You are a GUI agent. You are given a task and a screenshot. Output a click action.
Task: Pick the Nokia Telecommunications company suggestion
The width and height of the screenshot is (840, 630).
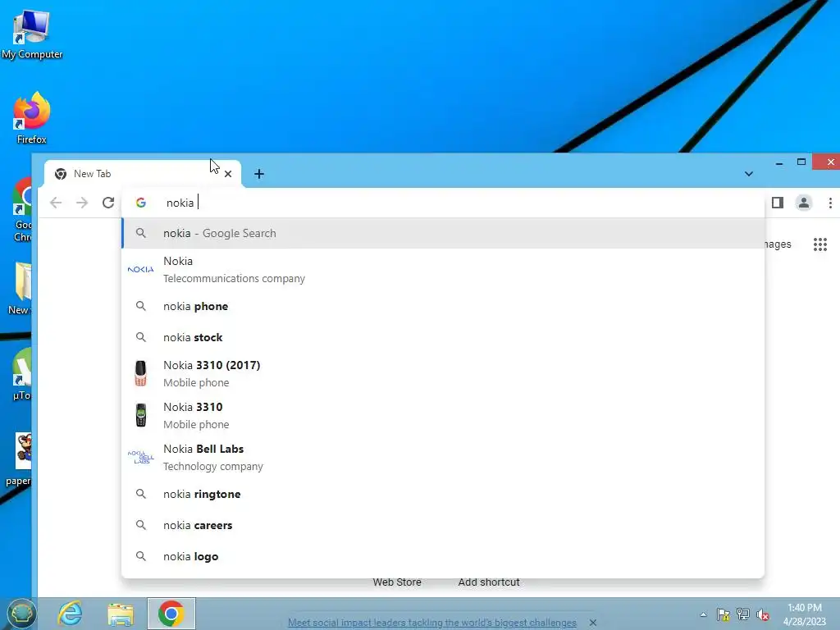pyautogui.click(x=444, y=269)
